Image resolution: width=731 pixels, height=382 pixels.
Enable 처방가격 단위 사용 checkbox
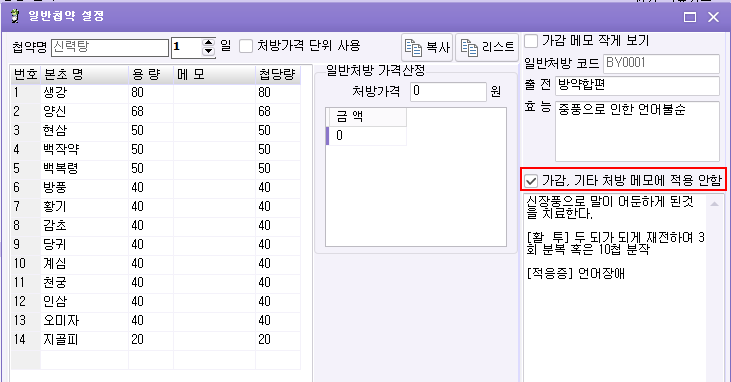click(246, 46)
